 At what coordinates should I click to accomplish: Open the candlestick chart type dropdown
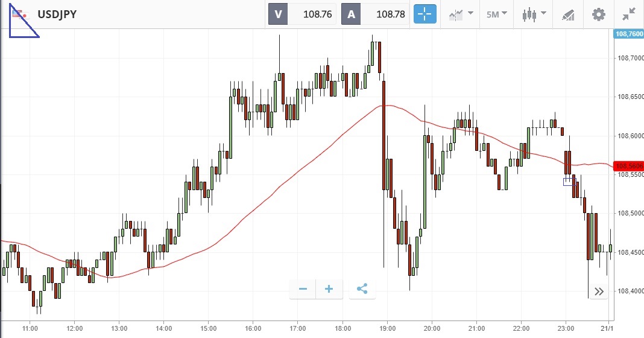coord(534,14)
